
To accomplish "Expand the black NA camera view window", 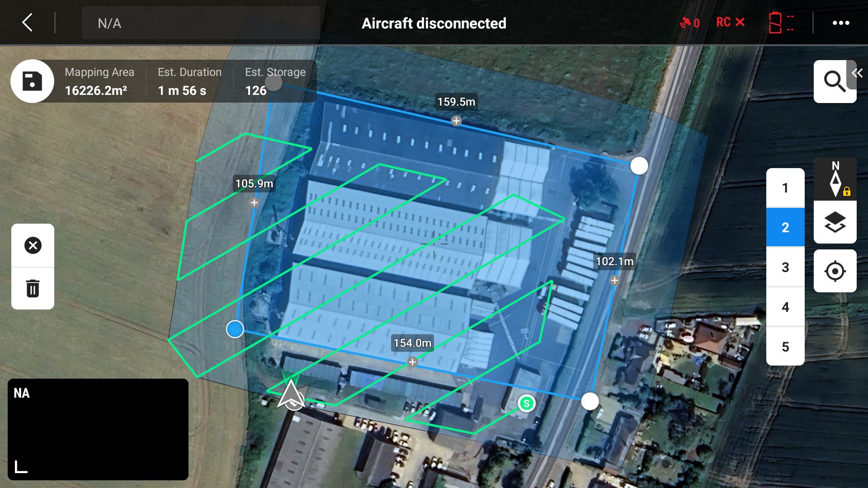I will [98, 429].
